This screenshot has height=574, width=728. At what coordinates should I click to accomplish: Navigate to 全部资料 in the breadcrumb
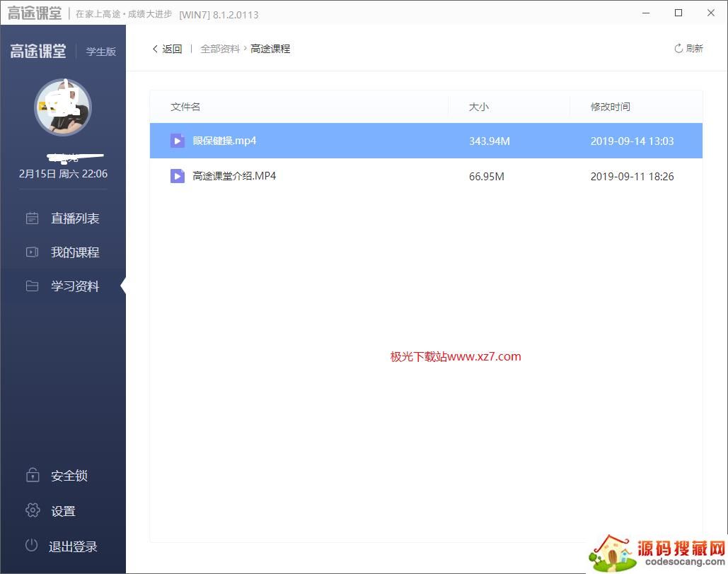point(220,49)
